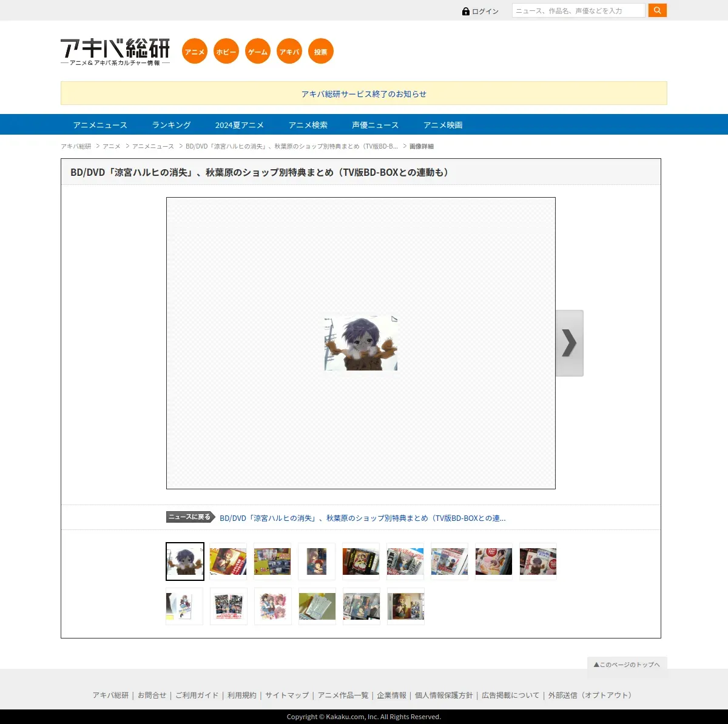Viewport: 728px width, 724px height.
Task: Click このページのトップへ button
Action: (627, 665)
